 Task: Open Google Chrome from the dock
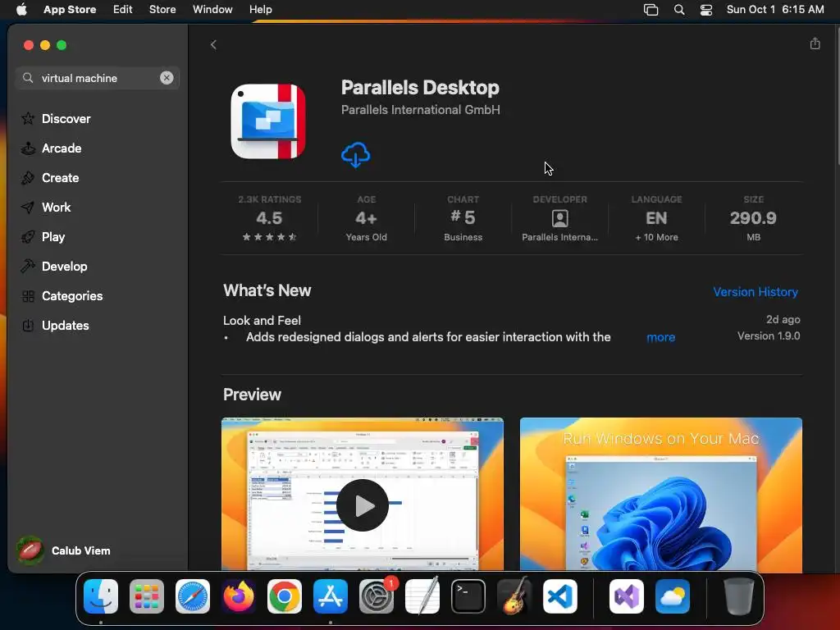tap(285, 596)
